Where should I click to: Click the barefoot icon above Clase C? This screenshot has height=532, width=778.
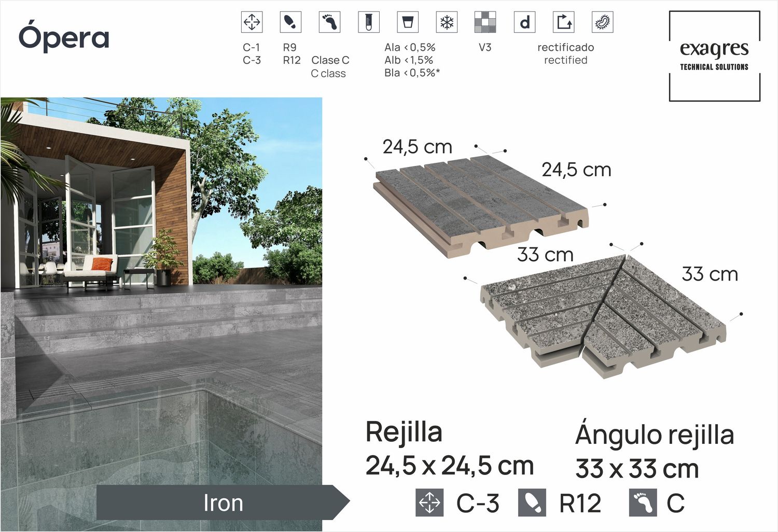pyautogui.click(x=329, y=22)
